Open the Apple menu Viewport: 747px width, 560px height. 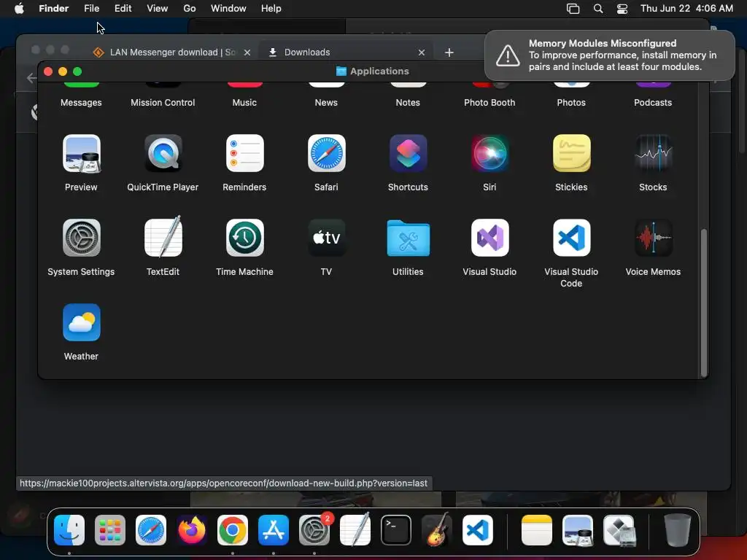pos(19,9)
